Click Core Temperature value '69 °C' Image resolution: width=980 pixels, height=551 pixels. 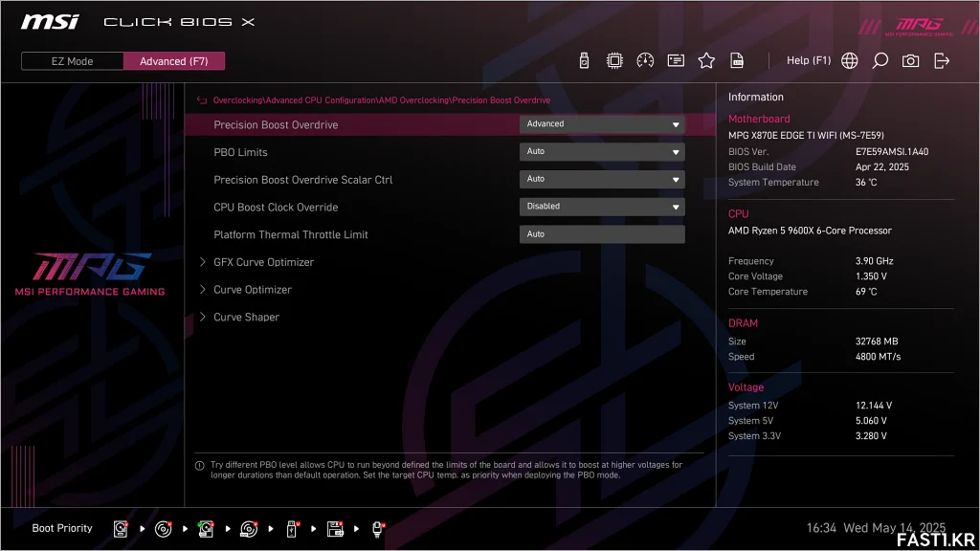click(x=866, y=292)
